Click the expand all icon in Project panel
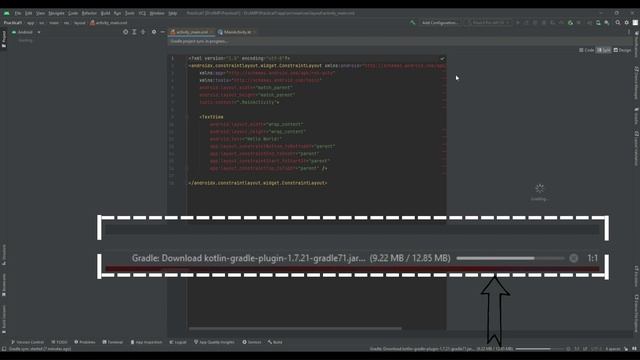 (134, 32)
